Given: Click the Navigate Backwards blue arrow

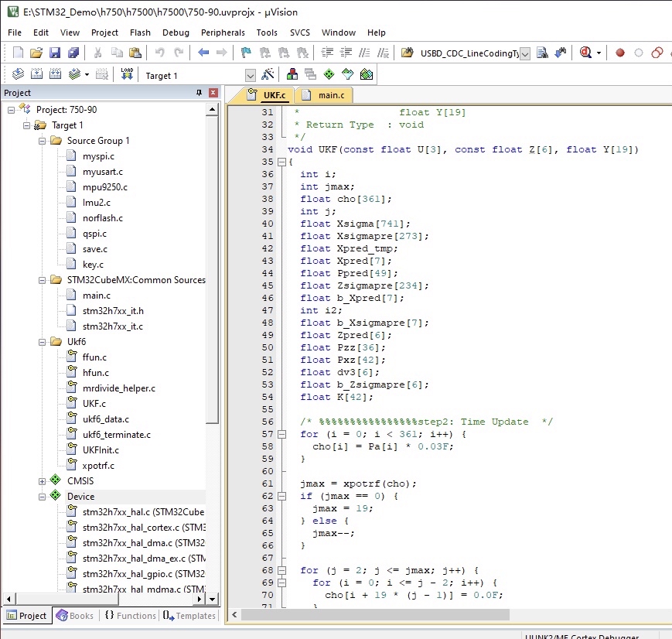Looking at the screenshot, I should point(203,53).
